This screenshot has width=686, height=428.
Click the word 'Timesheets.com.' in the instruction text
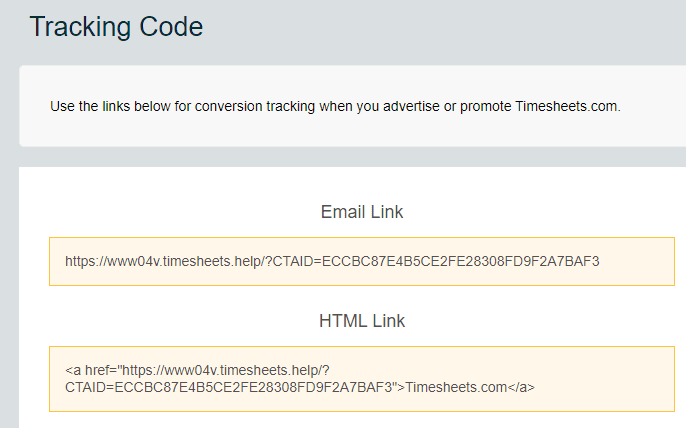(568, 106)
